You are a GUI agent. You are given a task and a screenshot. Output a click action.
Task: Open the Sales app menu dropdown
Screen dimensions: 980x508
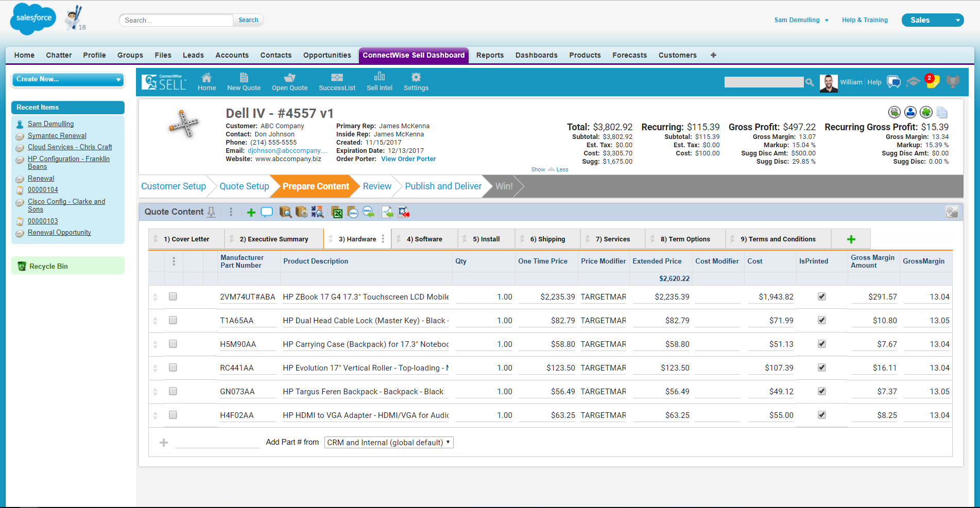click(x=932, y=20)
